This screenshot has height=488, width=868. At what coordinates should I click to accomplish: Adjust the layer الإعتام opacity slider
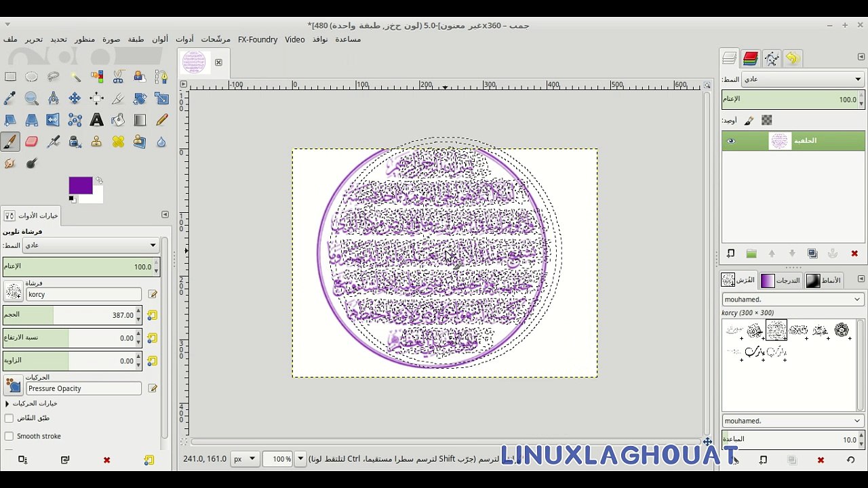coord(790,100)
